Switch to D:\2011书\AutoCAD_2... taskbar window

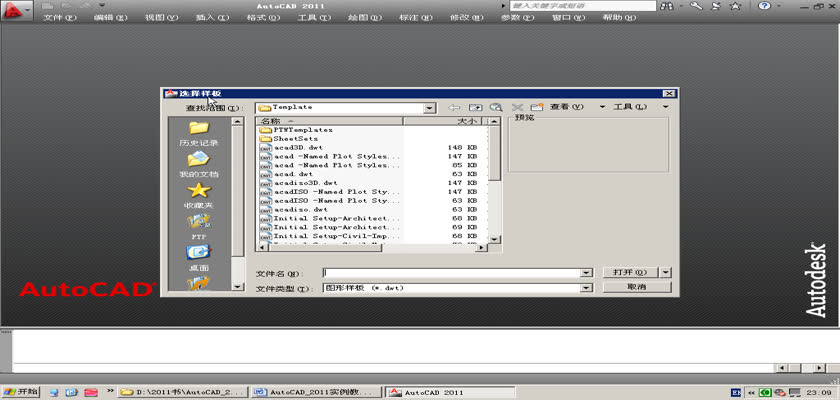(184, 393)
